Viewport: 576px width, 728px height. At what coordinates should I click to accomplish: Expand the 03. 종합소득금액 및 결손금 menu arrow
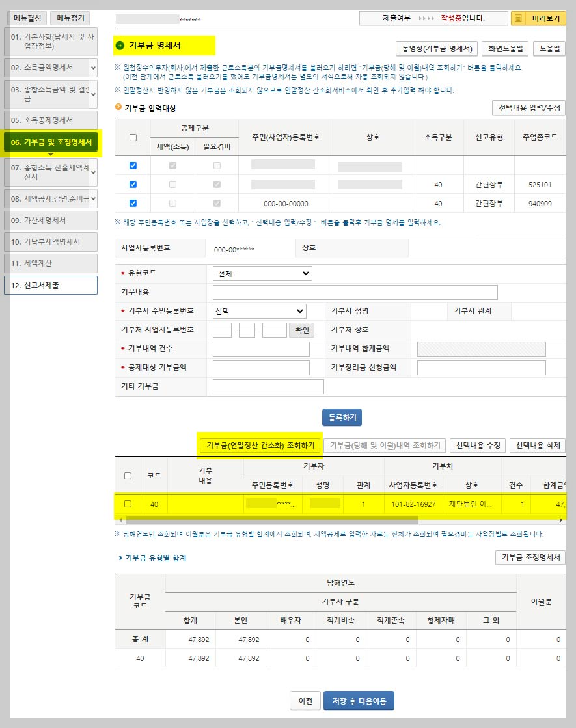tap(93, 94)
